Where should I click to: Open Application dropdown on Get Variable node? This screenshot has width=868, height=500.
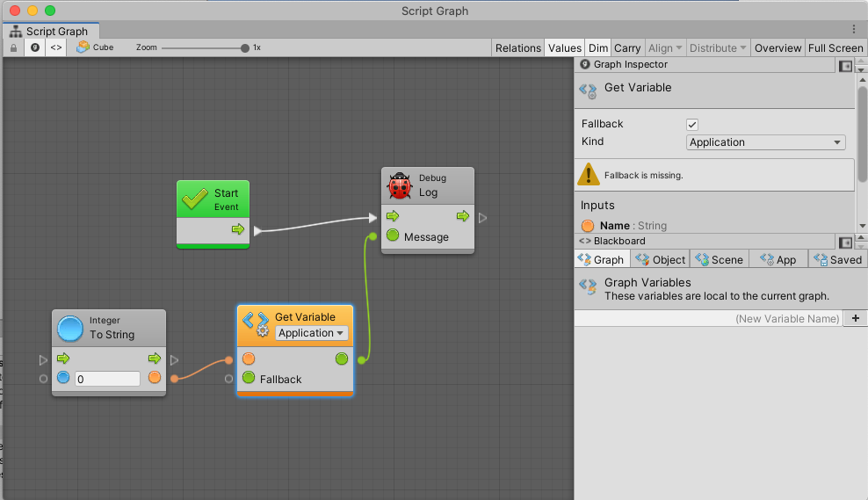click(x=312, y=333)
